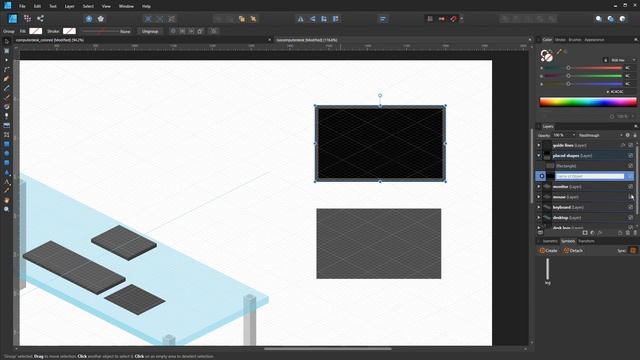Image resolution: width=640 pixels, height=360 pixels.
Task: Click the eyedropper in the Color panel
Action: point(559,52)
